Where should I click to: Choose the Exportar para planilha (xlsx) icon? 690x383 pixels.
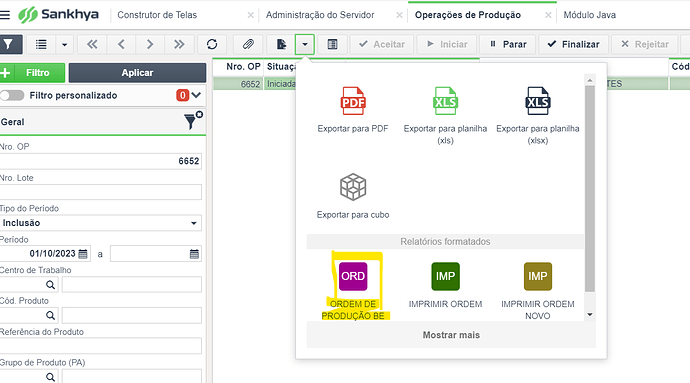coord(538,101)
